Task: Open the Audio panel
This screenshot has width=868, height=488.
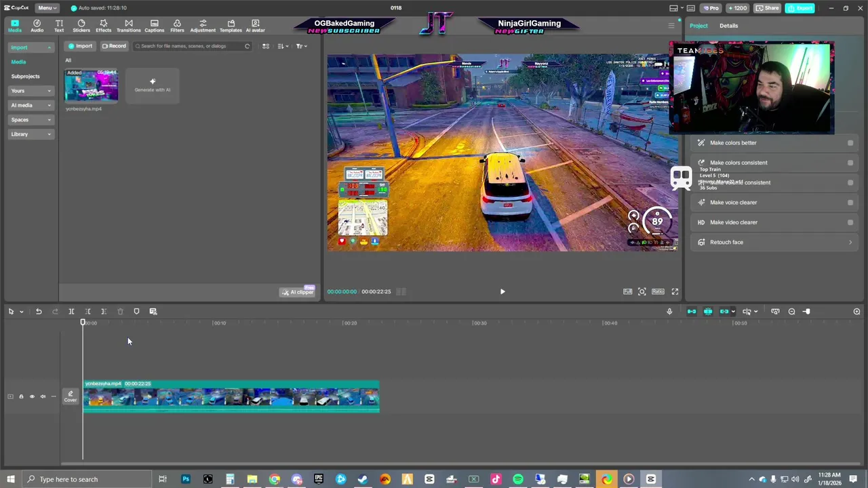Action: point(37,26)
